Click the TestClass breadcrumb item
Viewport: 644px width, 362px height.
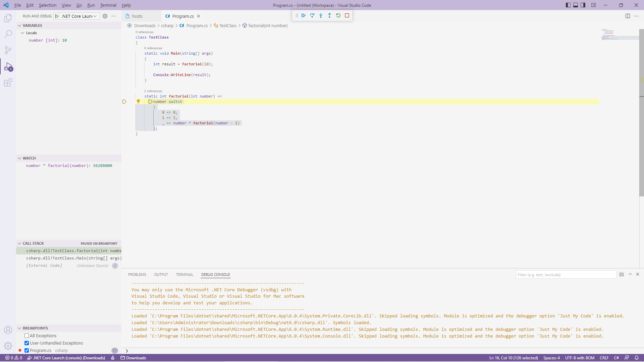pos(228,26)
